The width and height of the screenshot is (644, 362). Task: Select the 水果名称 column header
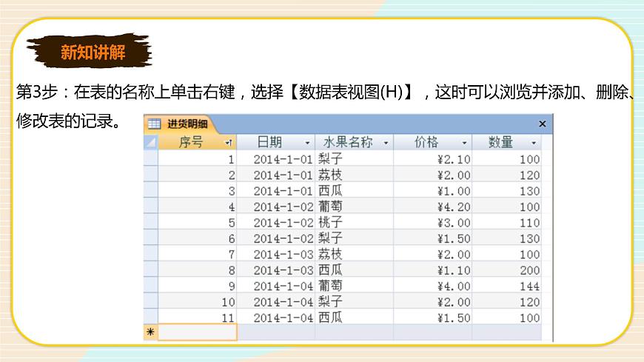354,142
